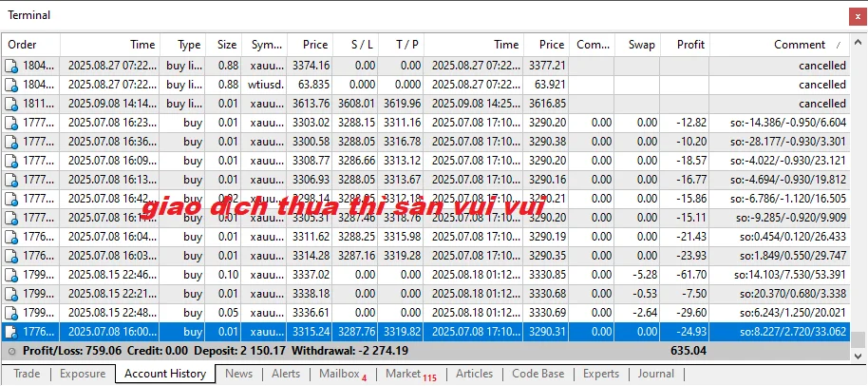Open the Code Base tab
Image resolution: width=868 pixels, height=386 pixels.
(538, 374)
